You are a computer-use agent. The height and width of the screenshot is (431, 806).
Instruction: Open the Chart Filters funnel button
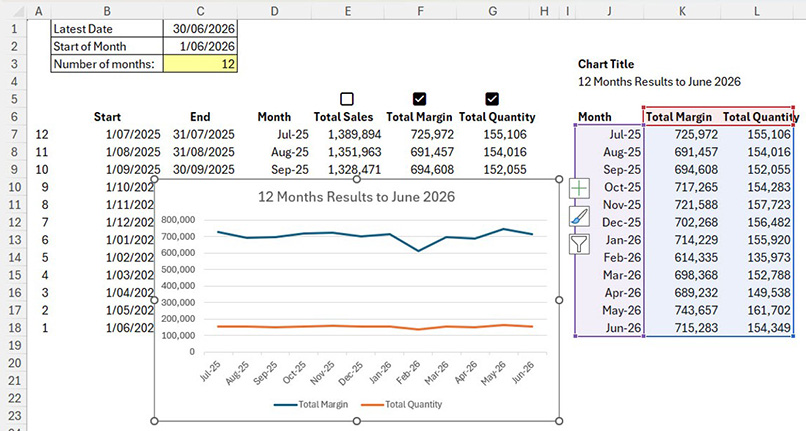click(x=579, y=244)
